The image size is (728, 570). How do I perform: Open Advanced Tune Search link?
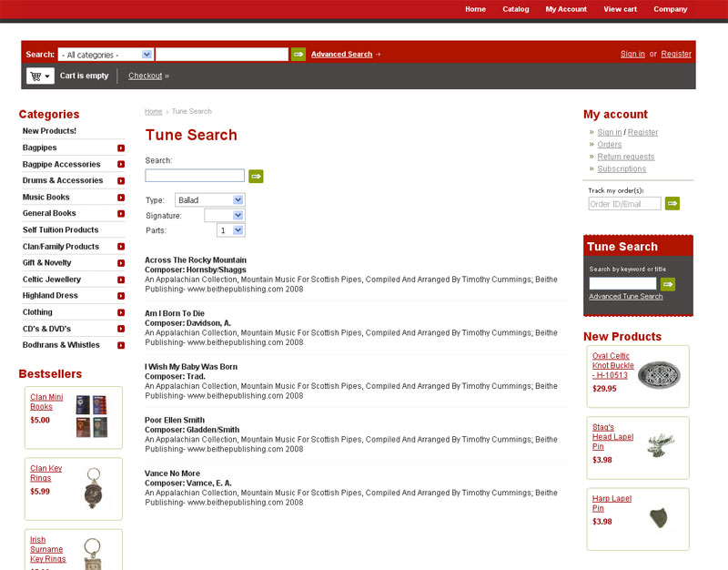click(625, 297)
